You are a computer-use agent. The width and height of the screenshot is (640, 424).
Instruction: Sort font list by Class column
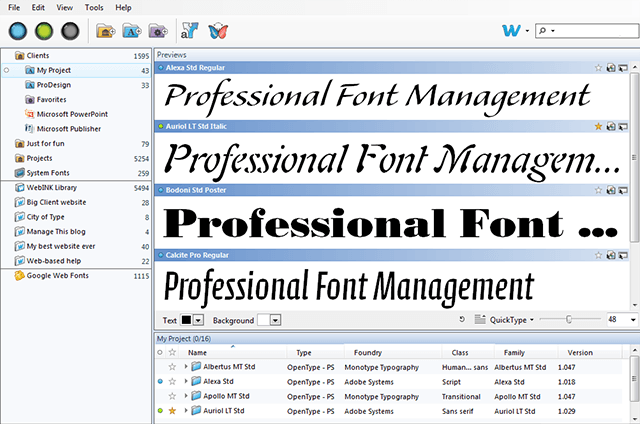(468, 353)
